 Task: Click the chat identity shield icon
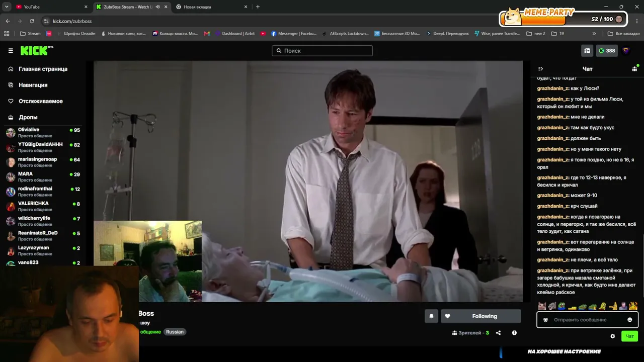(545, 320)
